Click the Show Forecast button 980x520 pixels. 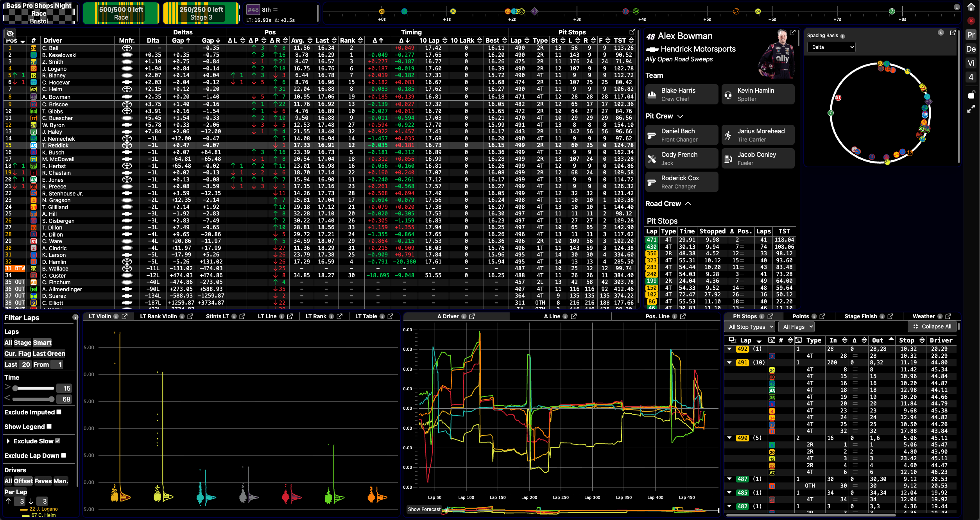point(424,509)
